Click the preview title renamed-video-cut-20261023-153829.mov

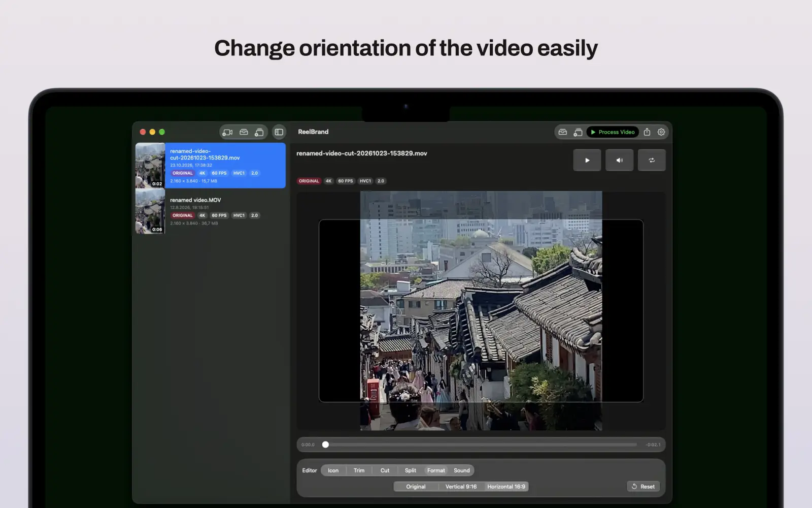pyautogui.click(x=362, y=153)
